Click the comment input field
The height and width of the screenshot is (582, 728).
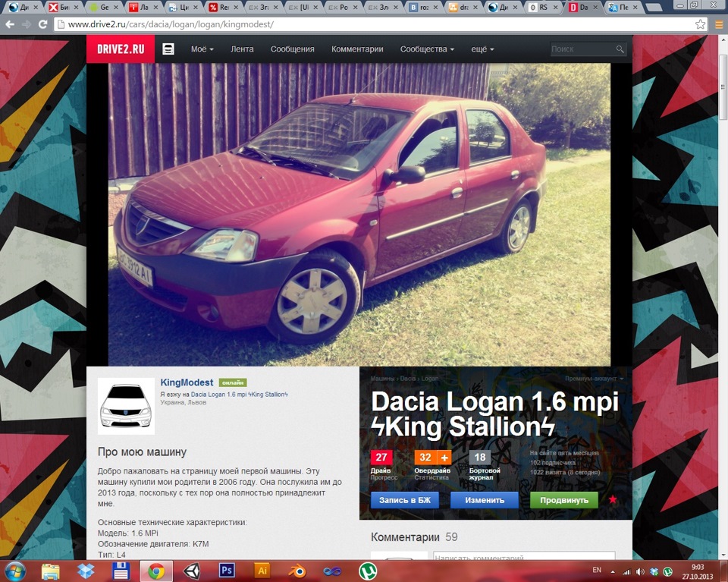524,555
